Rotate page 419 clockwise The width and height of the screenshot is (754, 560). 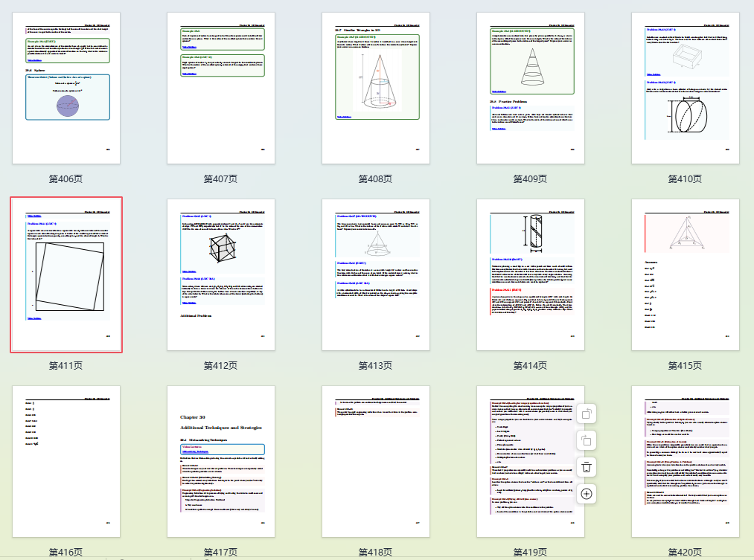587,440
